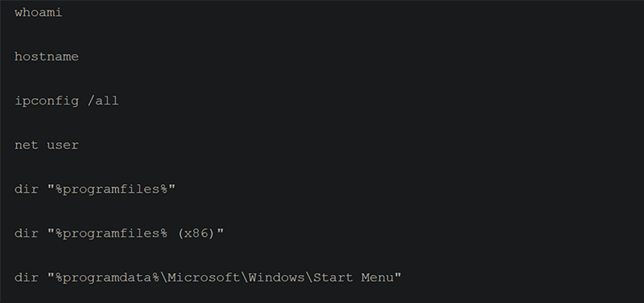Click the dir "%programfiles% (x86)" line
This screenshot has width=644, height=303.
tap(119, 234)
